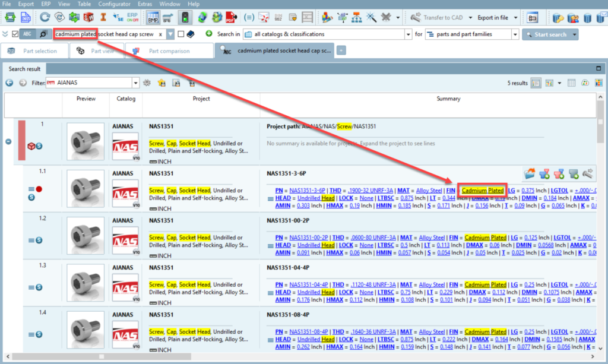Click the PDF export icon

(x=231, y=17)
